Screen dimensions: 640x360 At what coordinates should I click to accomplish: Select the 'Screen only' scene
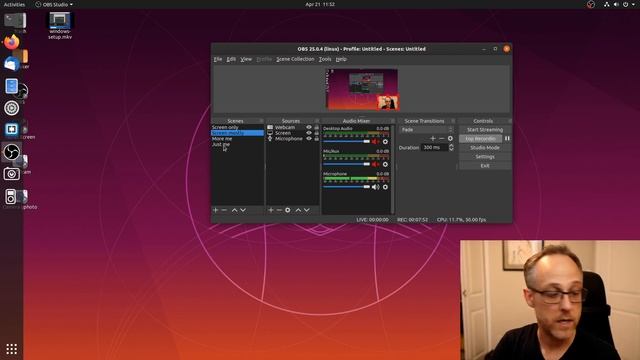pos(237,127)
